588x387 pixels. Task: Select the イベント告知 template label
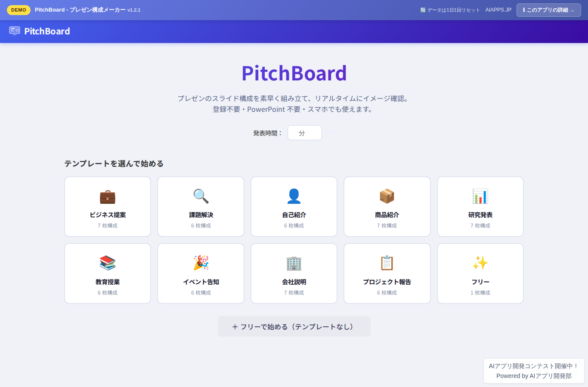coord(201,282)
